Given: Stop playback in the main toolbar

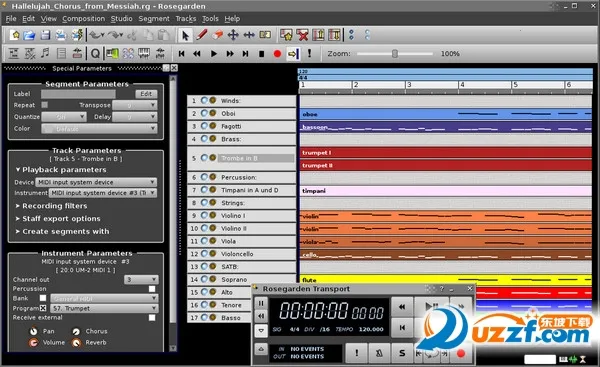Looking at the screenshot, I should (261, 54).
